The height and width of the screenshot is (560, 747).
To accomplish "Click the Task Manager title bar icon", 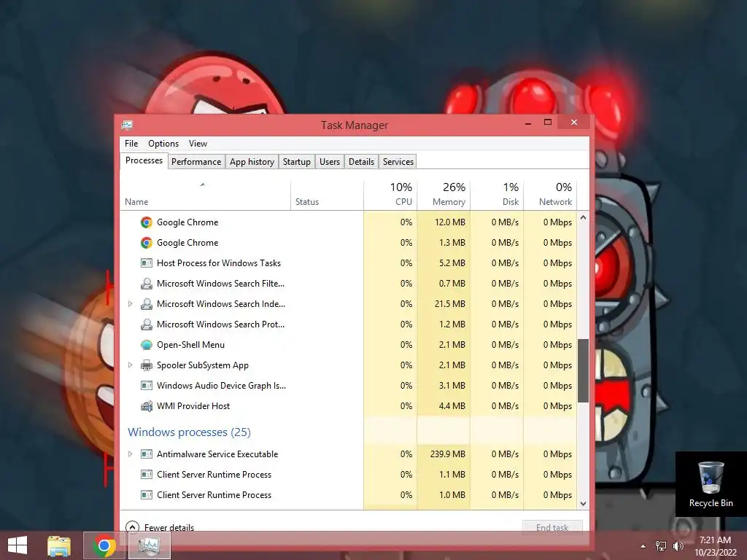I will coord(127,125).
